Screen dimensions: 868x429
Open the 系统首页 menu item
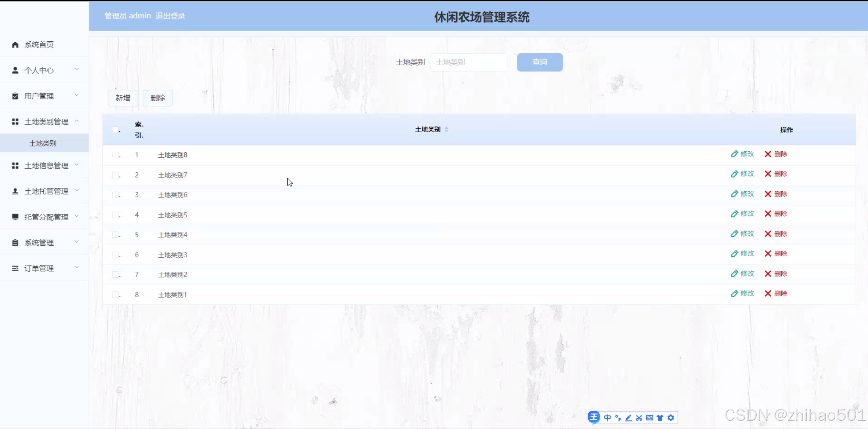coord(39,45)
